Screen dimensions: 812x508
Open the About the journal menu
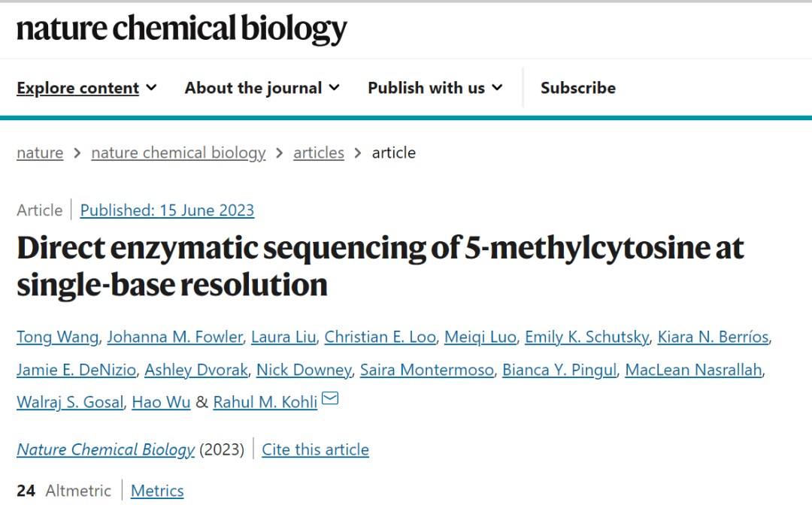(262, 88)
